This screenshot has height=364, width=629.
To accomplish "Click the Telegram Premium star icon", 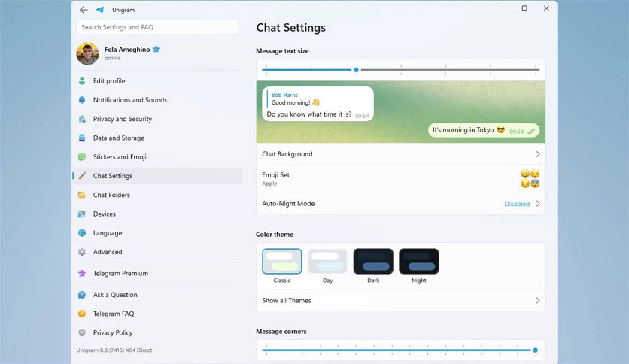I will pyautogui.click(x=82, y=274).
